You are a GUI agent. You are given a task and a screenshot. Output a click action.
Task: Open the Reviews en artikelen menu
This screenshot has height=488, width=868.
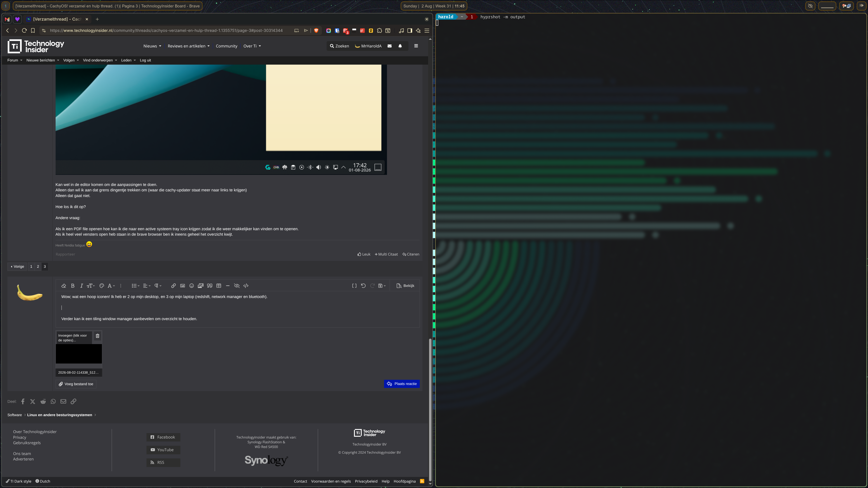(188, 46)
